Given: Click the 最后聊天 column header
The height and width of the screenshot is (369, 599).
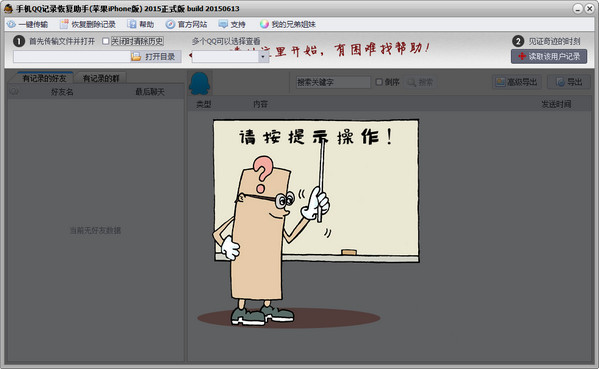Looking at the screenshot, I should pyautogui.click(x=150, y=92).
